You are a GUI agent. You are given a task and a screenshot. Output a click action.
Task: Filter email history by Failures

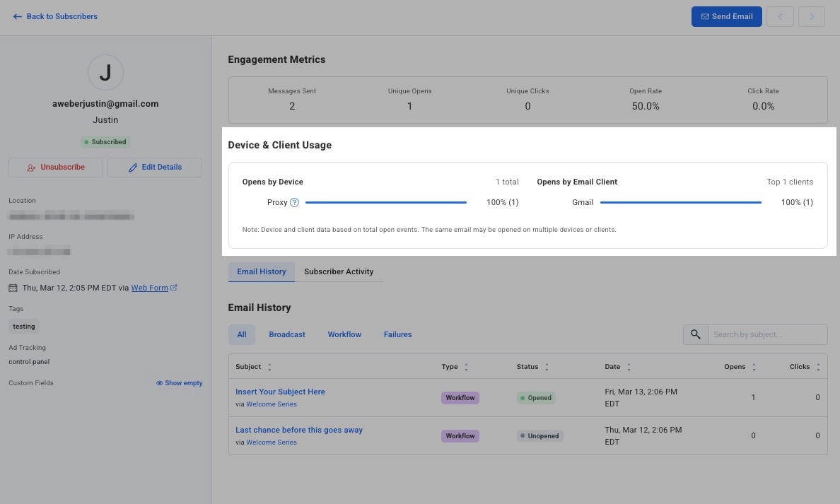397,334
